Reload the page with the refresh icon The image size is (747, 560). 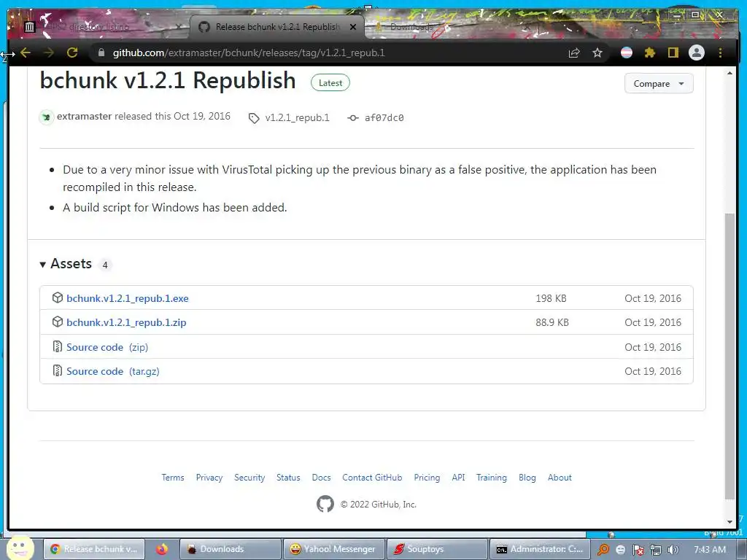point(72,52)
